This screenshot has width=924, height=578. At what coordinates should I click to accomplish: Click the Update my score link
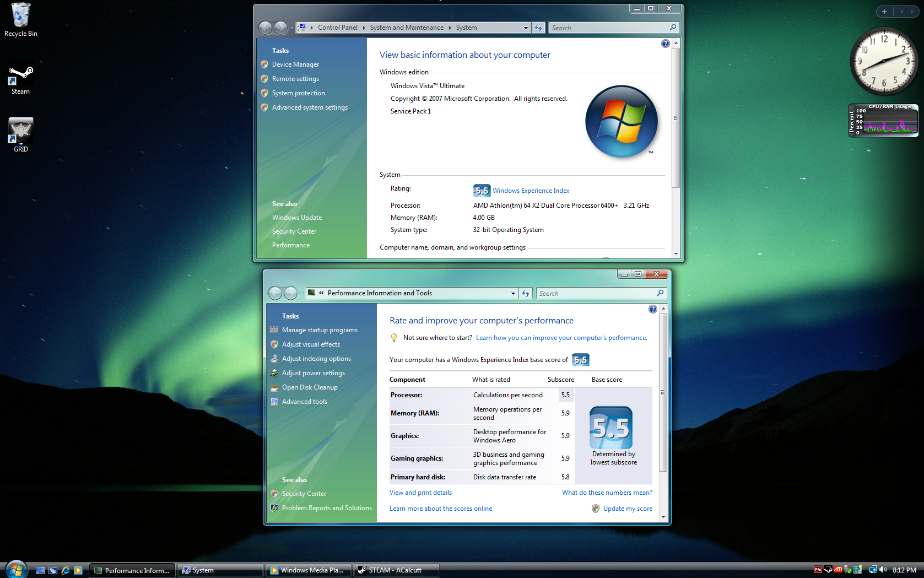pos(627,509)
